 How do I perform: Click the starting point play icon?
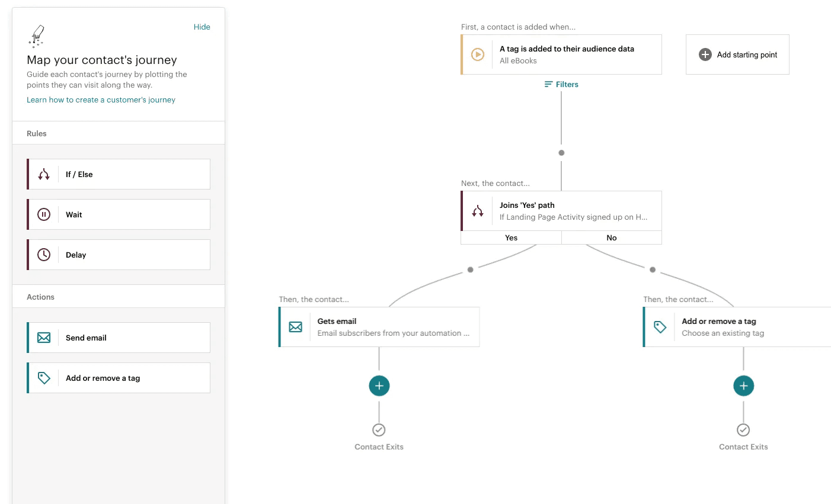478,54
